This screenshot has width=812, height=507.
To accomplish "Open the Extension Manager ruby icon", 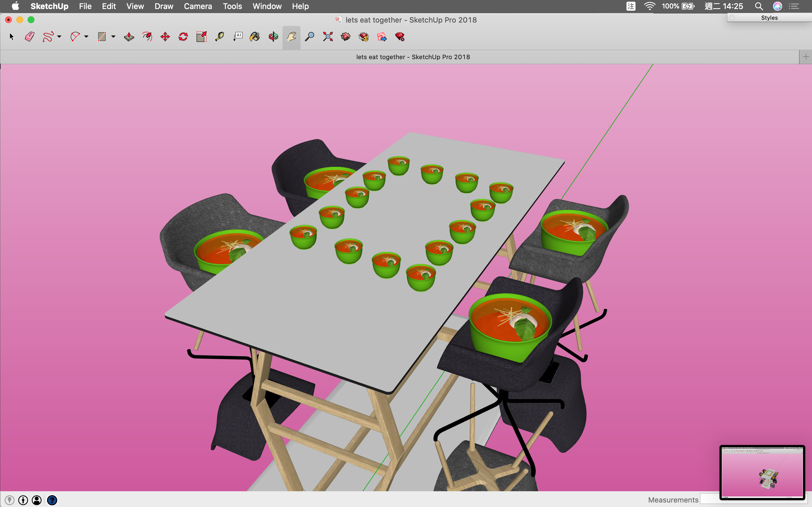I will [x=400, y=37].
